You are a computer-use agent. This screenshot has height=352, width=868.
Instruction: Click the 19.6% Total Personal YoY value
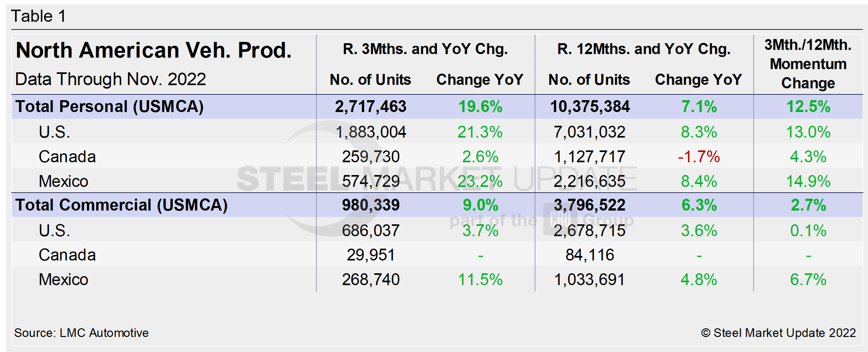coord(480,107)
